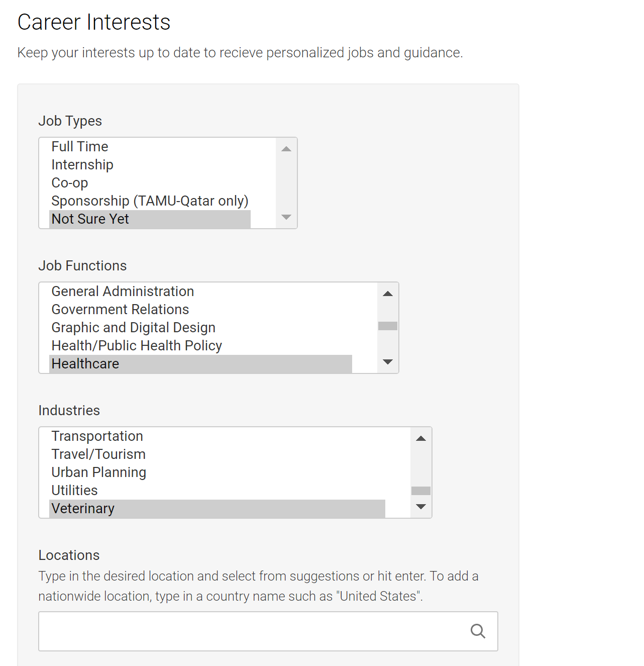Click Job Types scroll up arrow
644x666 pixels.
286,149
